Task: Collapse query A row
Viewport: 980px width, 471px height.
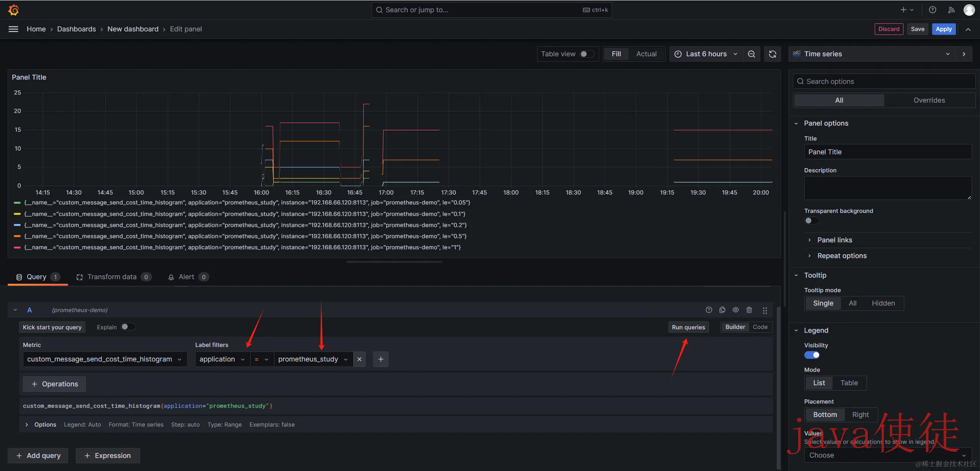Action: click(x=15, y=310)
